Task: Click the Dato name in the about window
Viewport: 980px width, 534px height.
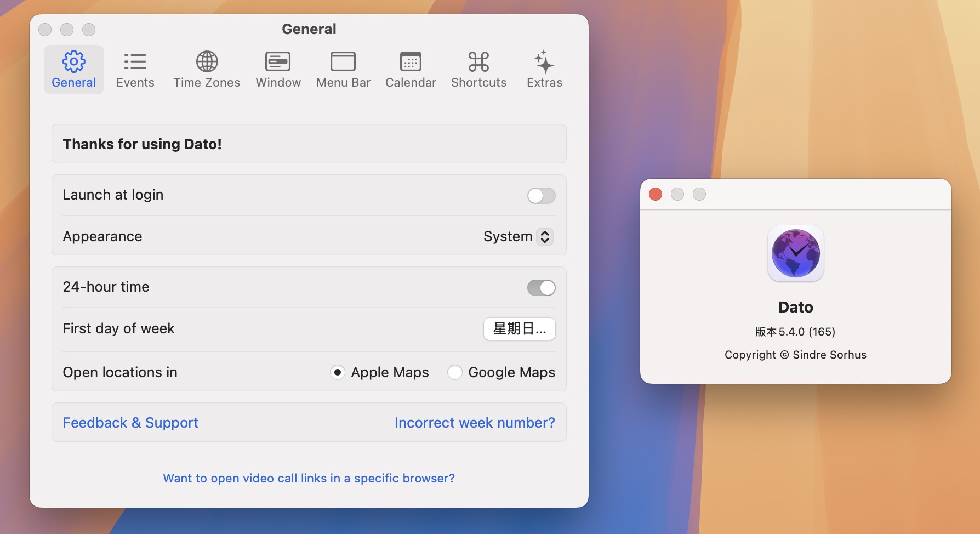Action: pyautogui.click(x=796, y=307)
